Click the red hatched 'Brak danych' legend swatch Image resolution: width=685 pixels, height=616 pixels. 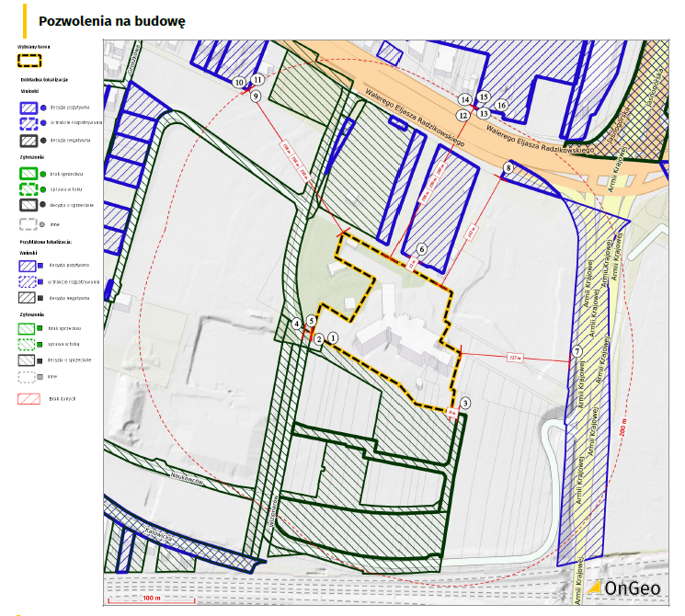pyautogui.click(x=30, y=399)
